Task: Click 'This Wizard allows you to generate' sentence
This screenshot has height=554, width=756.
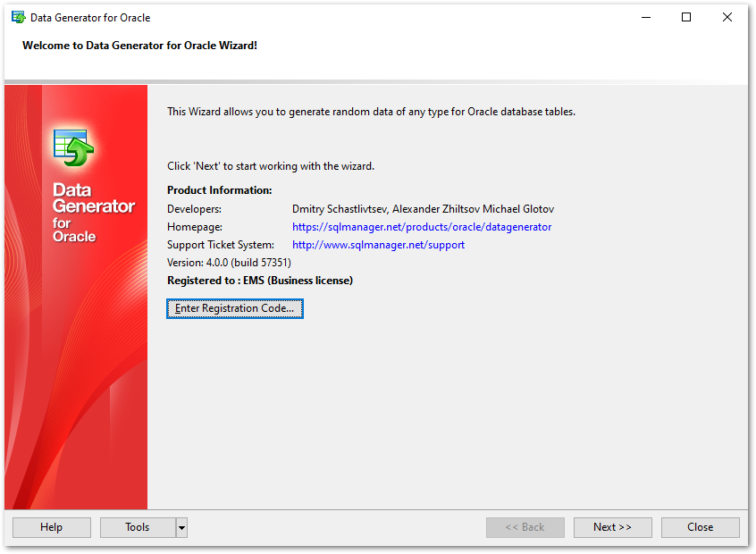Action: [x=371, y=112]
